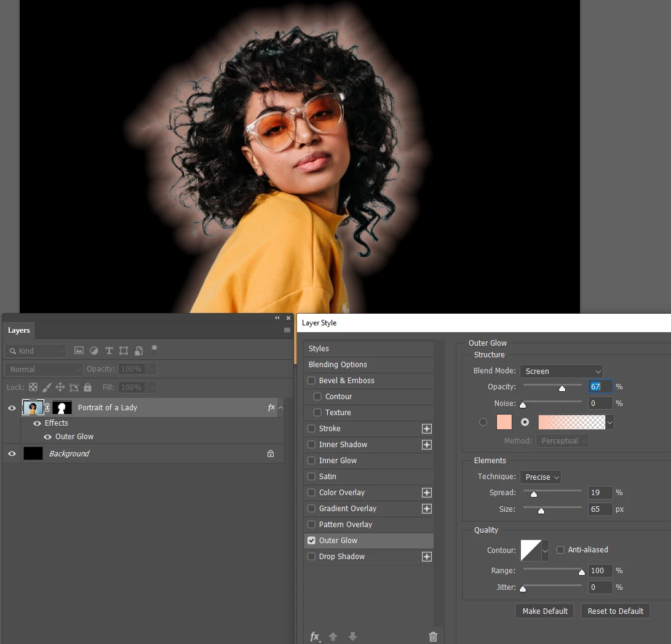
Task: Click the type layer filter icon
Action: coord(109,351)
